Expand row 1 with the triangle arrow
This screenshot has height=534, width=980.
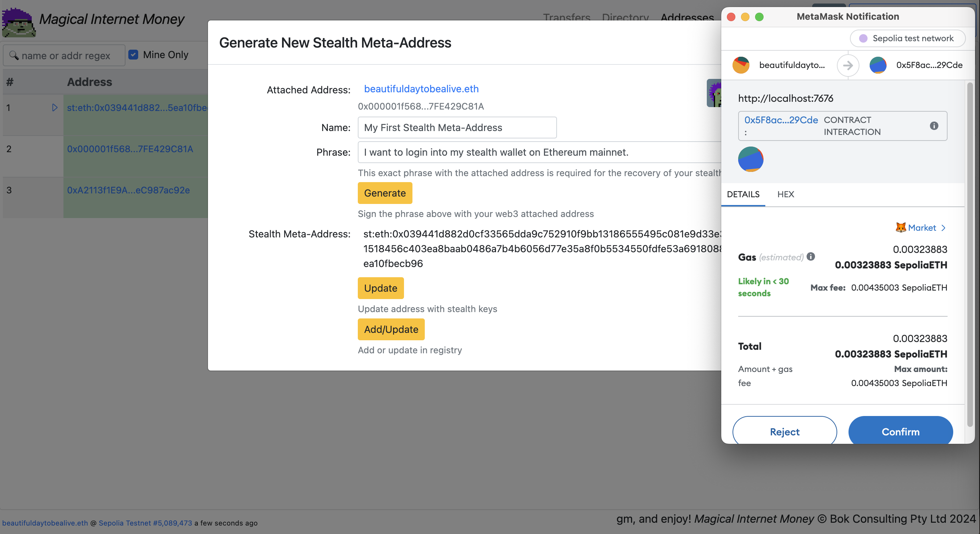(55, 107)
